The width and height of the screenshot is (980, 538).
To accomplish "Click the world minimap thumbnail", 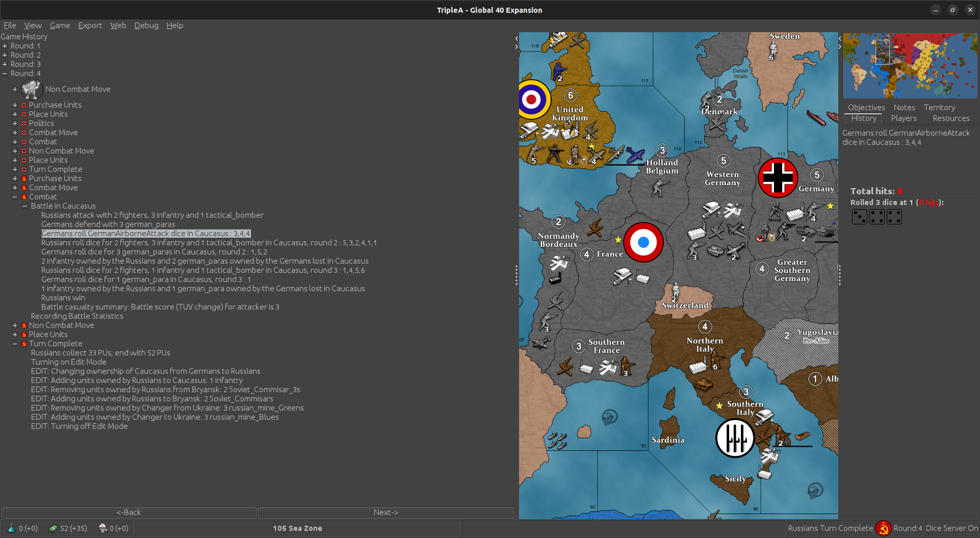I will pyautogui.click(x=910, y=66).
